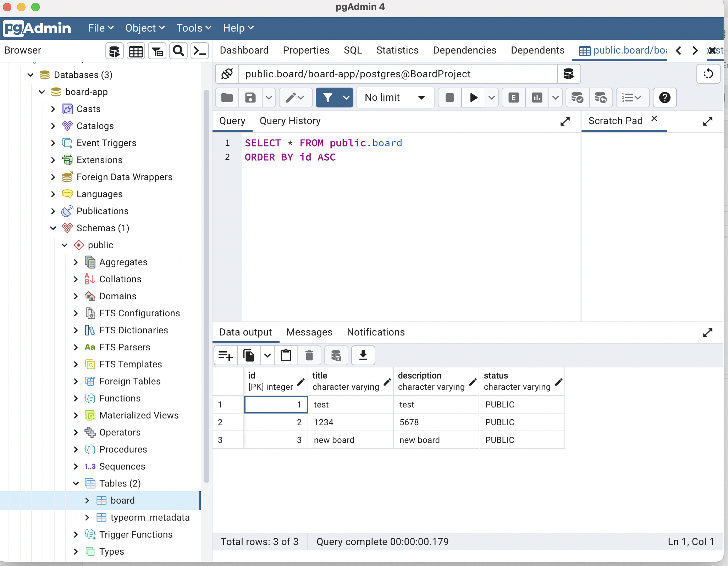728x566 pixels.
Task: Click the Add row icon
Action: tap(225, 355)
